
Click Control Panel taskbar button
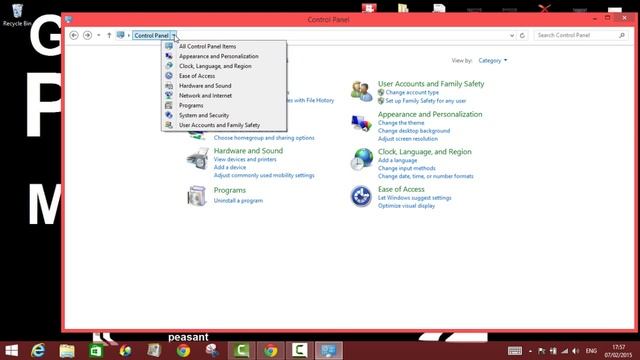[x=329, y=351]
